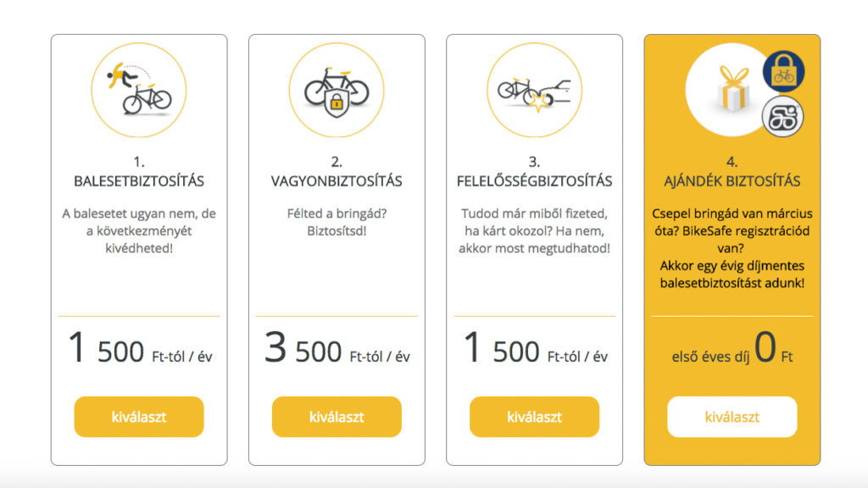Click the "Tudod már miből fizeted" text
This screenshot has height=488, width=868.
tap(534, 231)
